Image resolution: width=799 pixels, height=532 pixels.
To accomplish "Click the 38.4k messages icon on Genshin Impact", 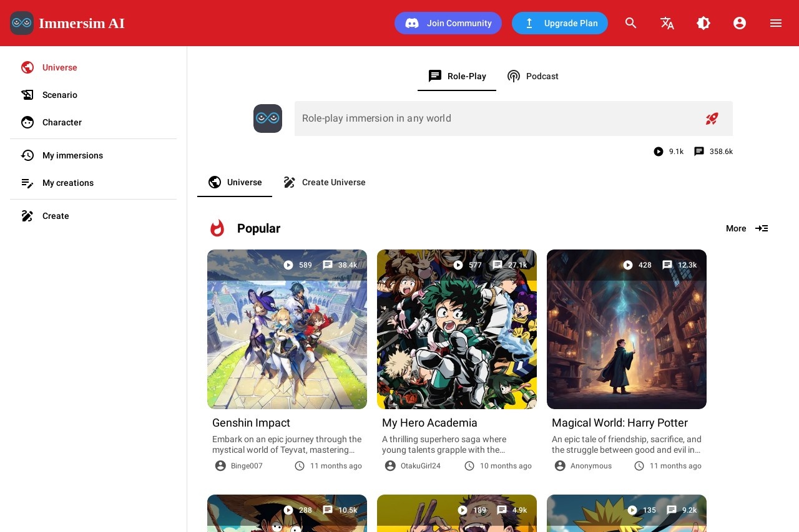I will [328, 265].
